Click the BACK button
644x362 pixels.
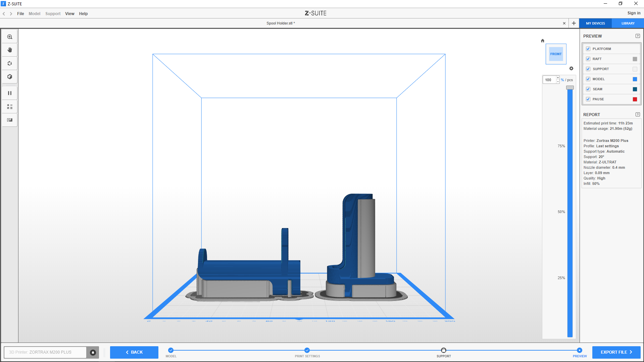(134, 352)
